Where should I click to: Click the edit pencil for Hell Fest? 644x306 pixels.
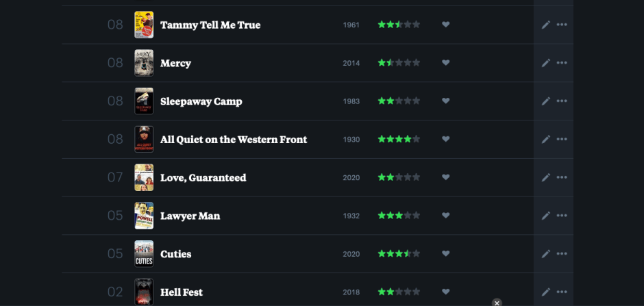pyautogui.click(x=546, y=292)
